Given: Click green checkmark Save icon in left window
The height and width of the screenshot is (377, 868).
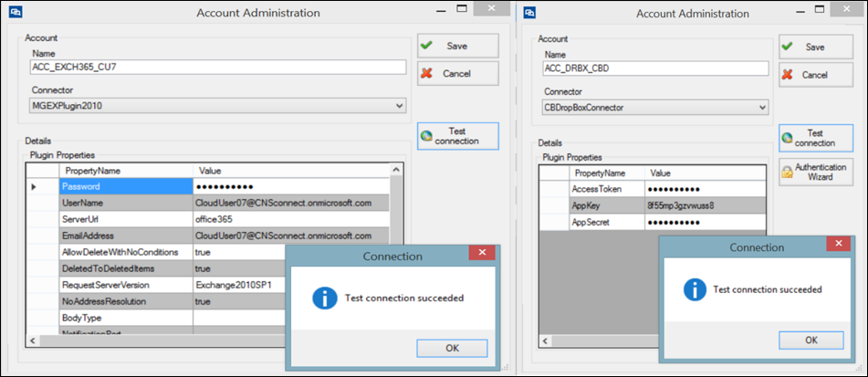Looking at the screenshot, I should pos(426,46).
